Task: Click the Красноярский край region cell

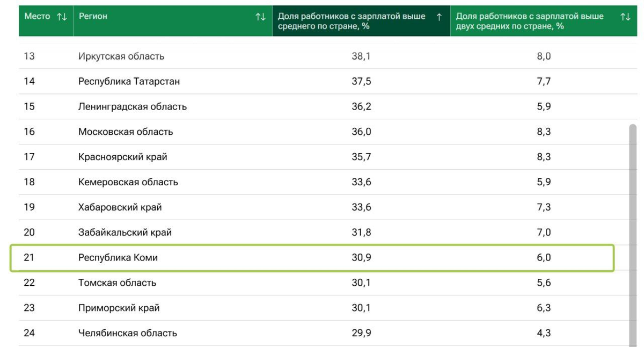Action: click(122, 157)
